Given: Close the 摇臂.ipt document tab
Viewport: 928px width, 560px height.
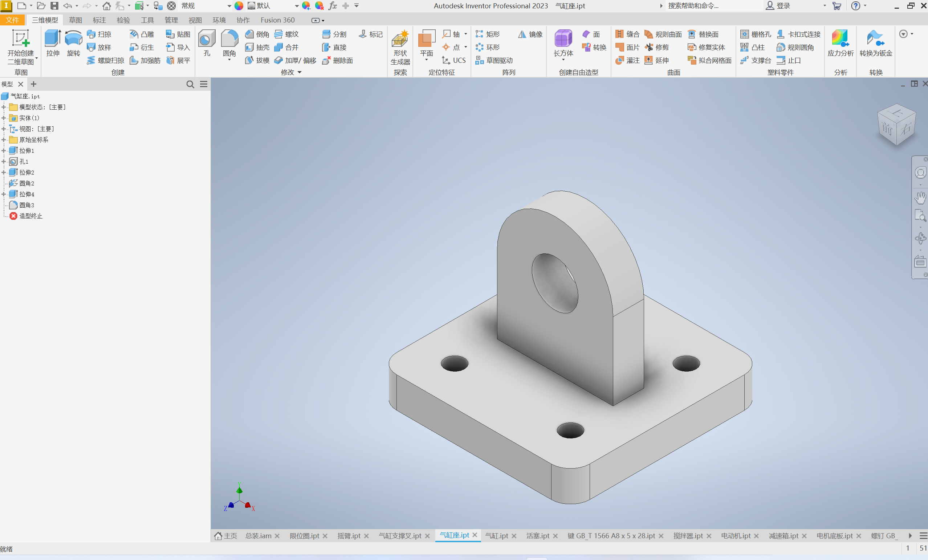Looking at the screenshot, I should coord(366,536).
